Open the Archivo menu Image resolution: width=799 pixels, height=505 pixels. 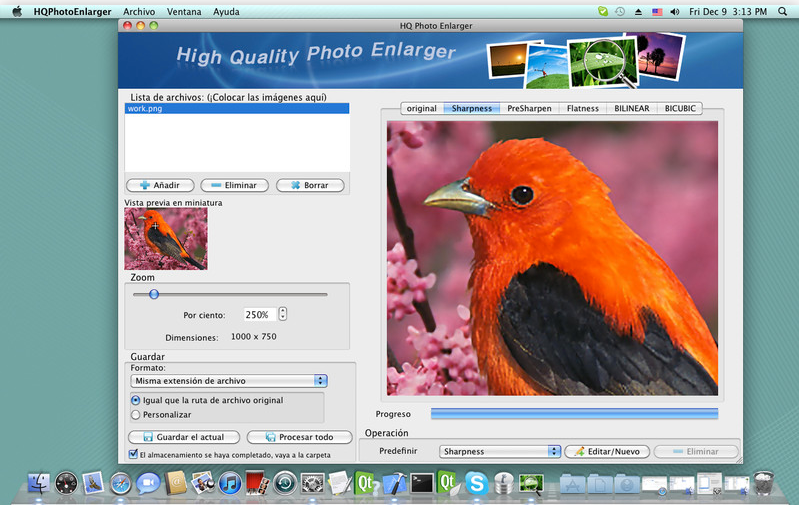pyautogui.click(x=139, y=11)
